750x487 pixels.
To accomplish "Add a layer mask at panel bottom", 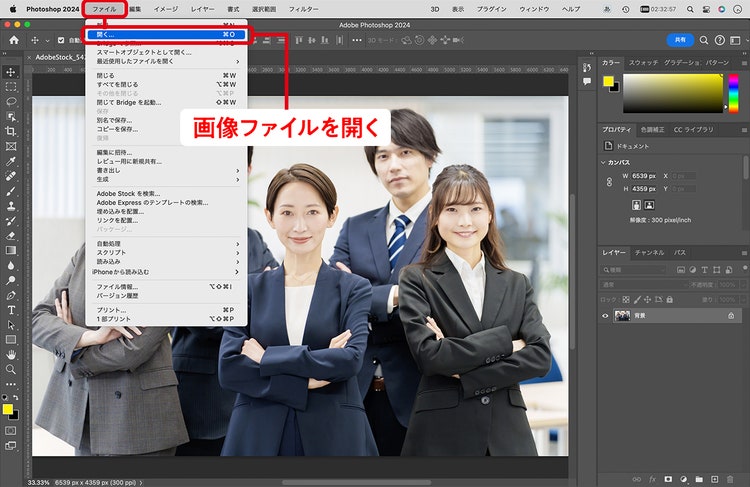I will pyautogui.click(x=668, y=479).
